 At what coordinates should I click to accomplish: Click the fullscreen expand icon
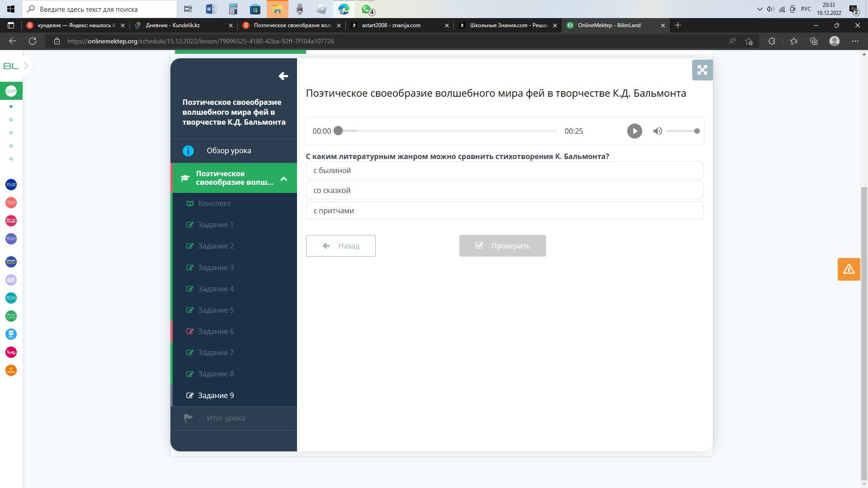pos(702,70)
